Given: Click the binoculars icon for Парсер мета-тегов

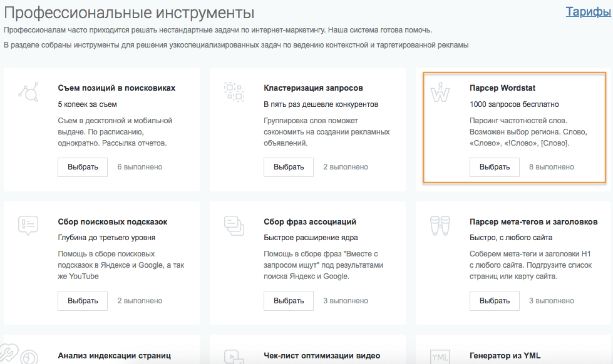Looking at the screenshot, I should click(441, 226).
